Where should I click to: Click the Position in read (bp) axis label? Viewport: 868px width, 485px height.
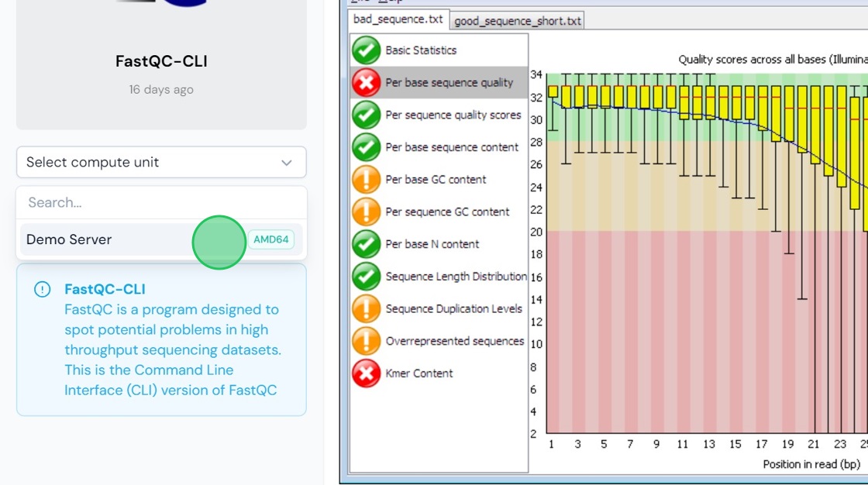point(811,464)
